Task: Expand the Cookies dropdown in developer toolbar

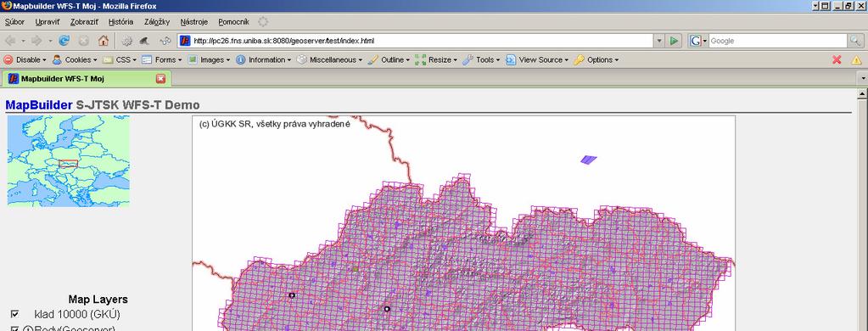Action: (74, 59)
